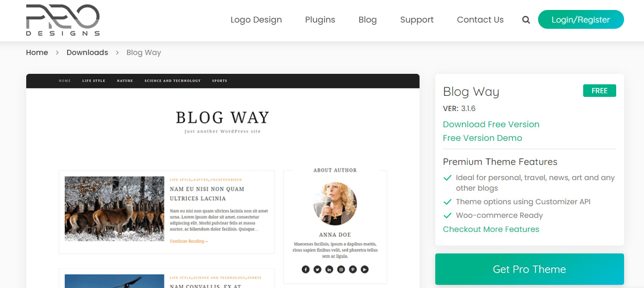Click the Instagram icon under Anna Doe
This screenshot has height=288, width=644.
coord(341,269)
